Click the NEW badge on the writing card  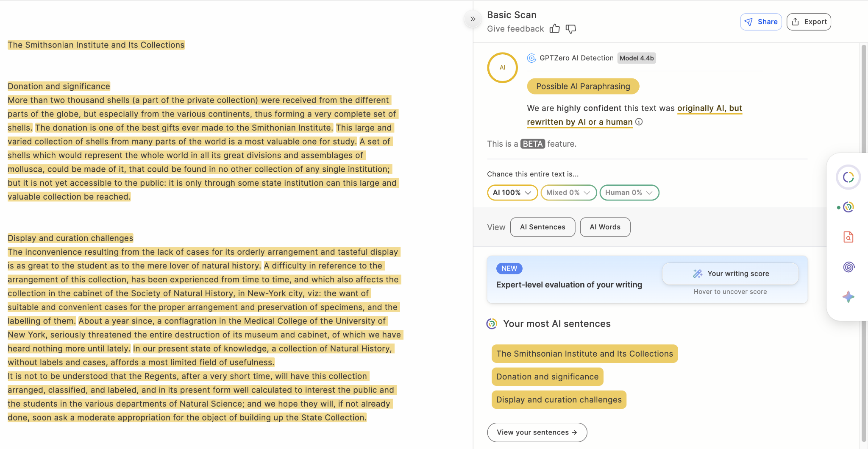pyautogui.click(x=509, y=268)
